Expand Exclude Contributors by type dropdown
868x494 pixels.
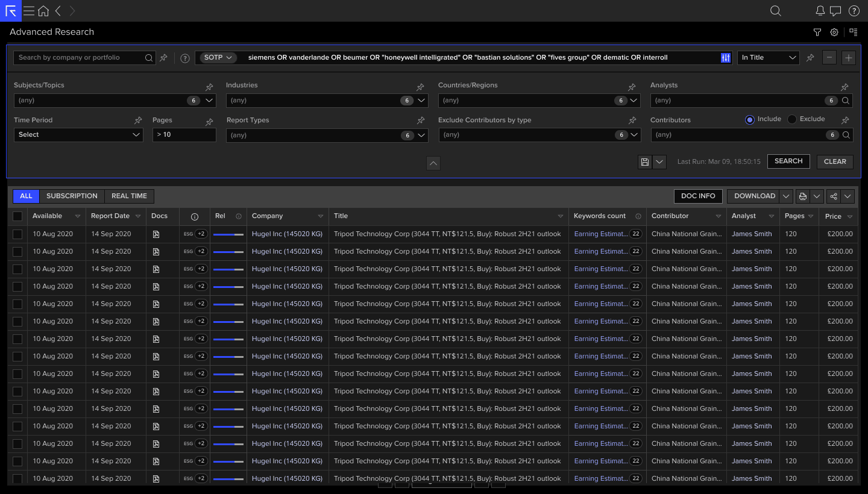[634, 136]
